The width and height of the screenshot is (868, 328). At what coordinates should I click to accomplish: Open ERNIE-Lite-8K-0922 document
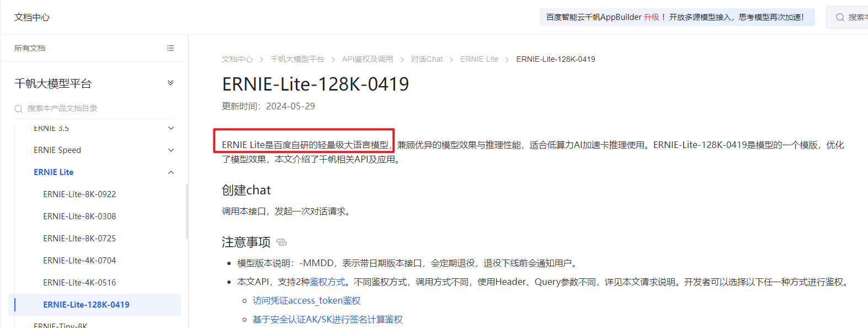pyautogui.click(x=79, y=194)
